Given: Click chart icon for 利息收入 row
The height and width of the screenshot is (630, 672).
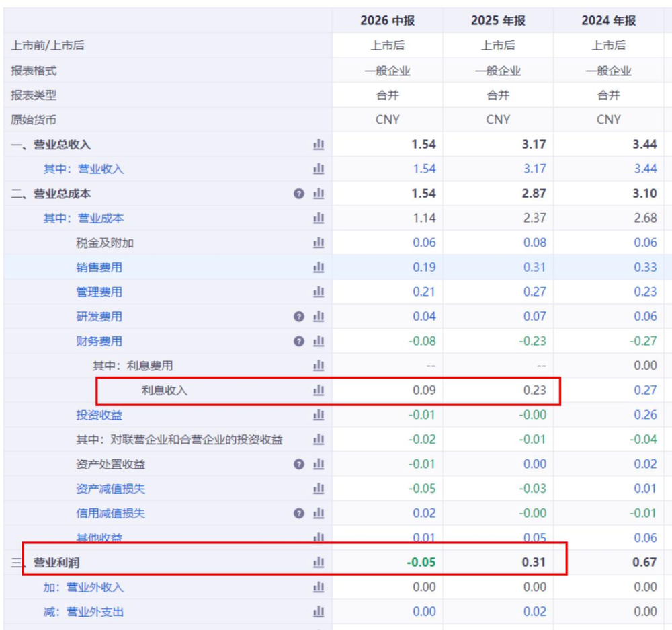Looking at the screenshot, I should pos(319,390).
